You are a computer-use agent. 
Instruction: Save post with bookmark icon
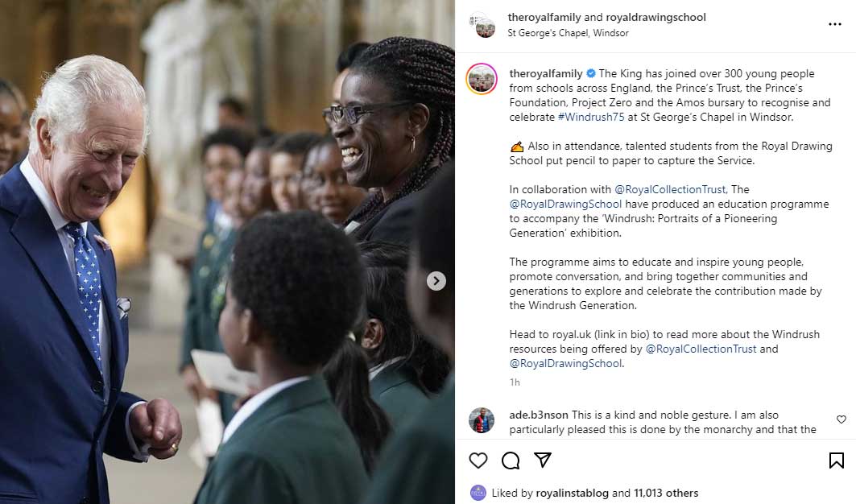(836, 461)
